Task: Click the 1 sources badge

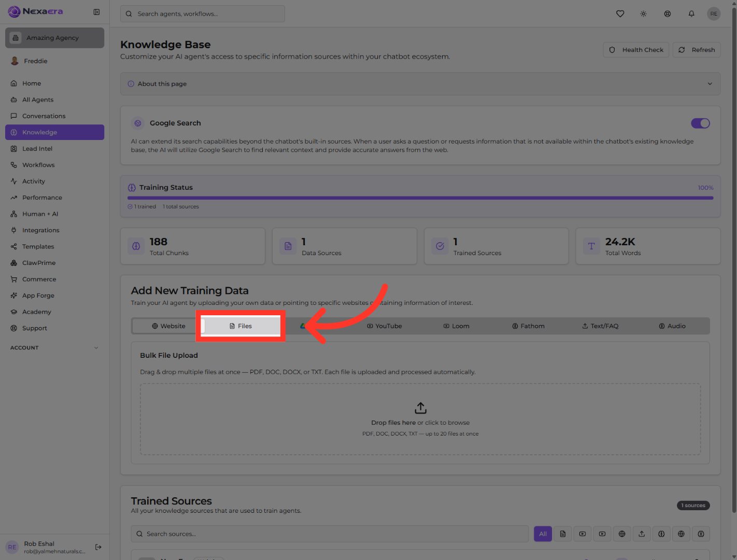Action: (x=693, y=506)
